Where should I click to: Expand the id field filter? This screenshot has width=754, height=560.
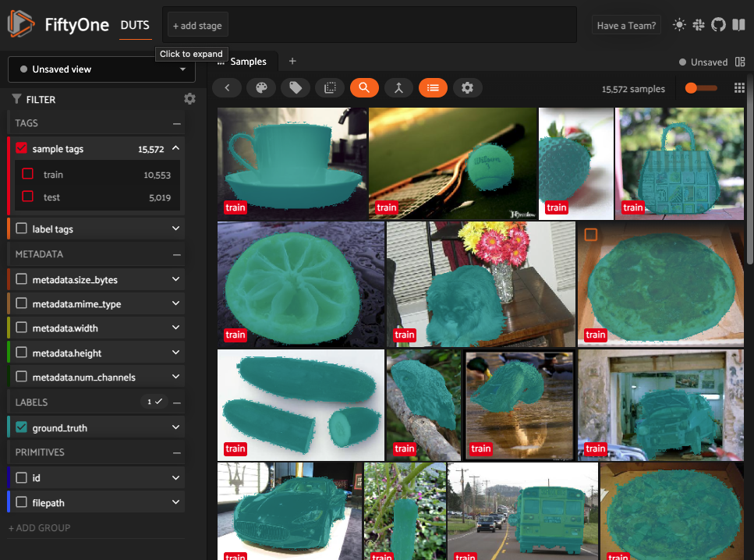[176, 478]
